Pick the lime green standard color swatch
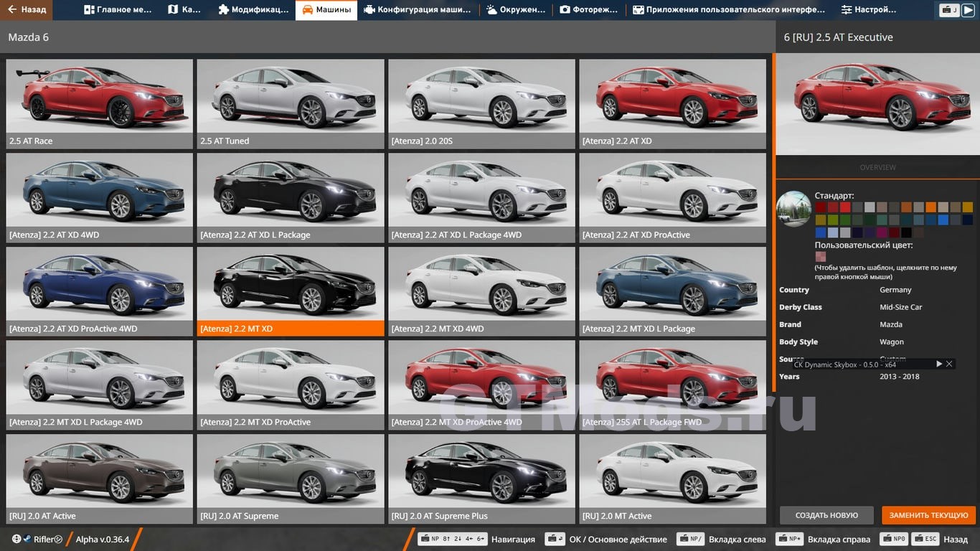Screen dimensions: 980x551 point(833,220)
